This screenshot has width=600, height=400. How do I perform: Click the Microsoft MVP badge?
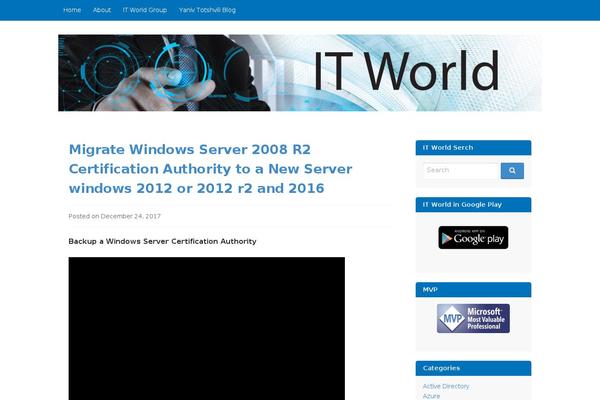point(473,318)
